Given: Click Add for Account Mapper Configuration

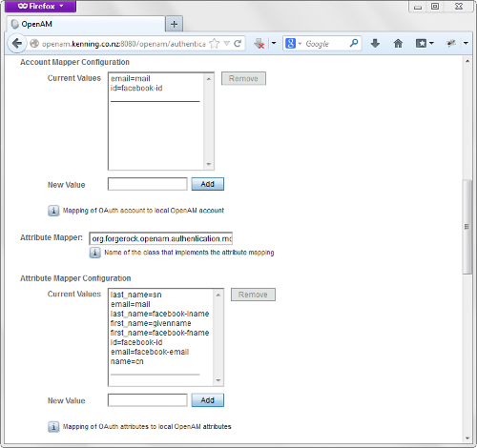Looking at the screenshot, I should (x=208, y=184).
